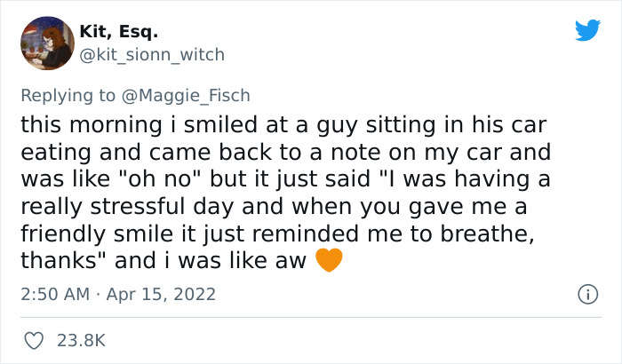The width and height of the screenshot is (622, 364).
Task: Open Kit, Esq.'s profile picture
Action: click(x=47, y=43)
